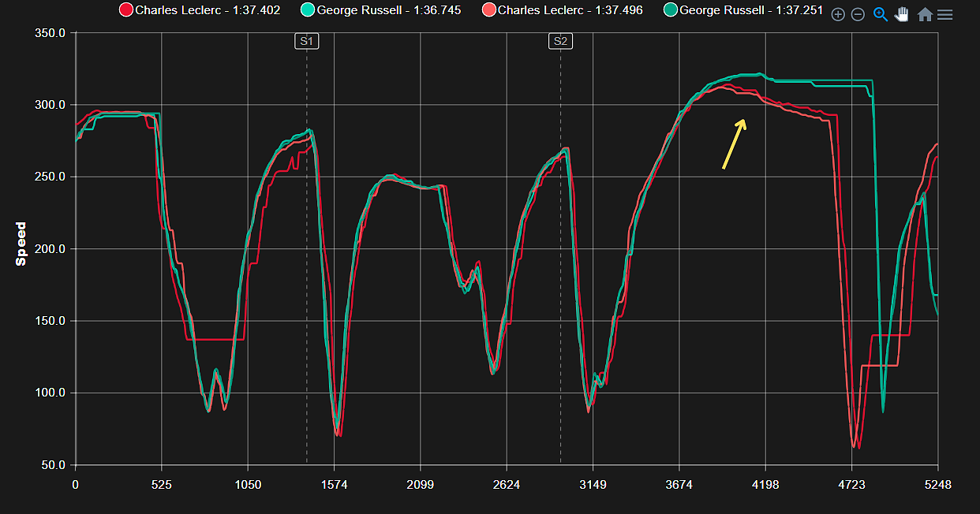Screen dimensions: 980x514
Task: Click the 150.0 y-axis label
Action: [51, 321]
